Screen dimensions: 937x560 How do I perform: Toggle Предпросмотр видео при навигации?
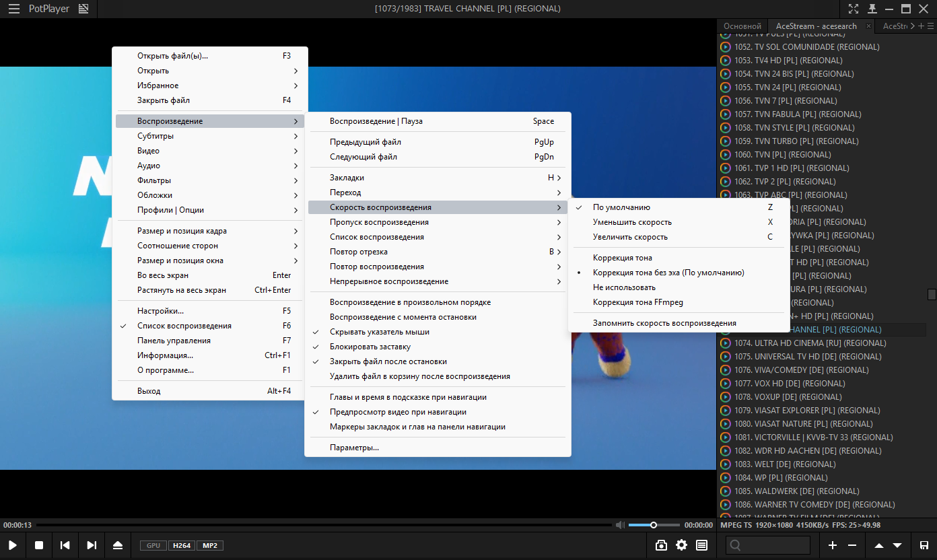[x=438, y=412]
